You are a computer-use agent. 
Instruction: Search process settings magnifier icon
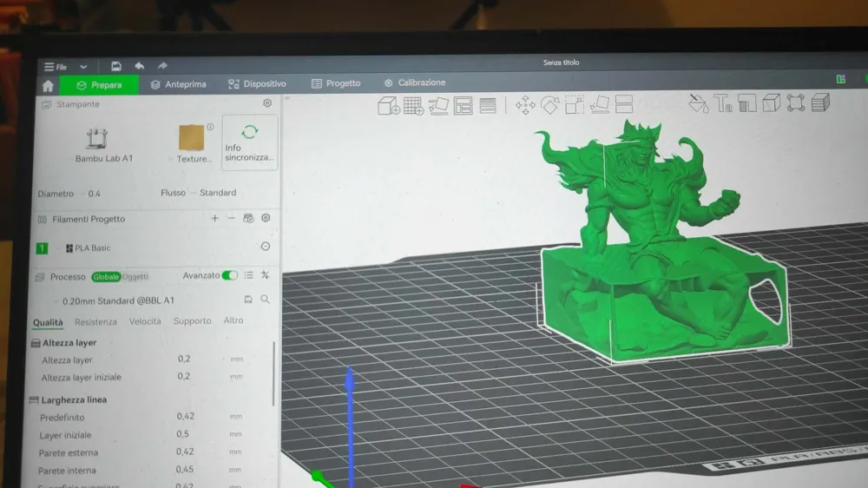(266, 299)
